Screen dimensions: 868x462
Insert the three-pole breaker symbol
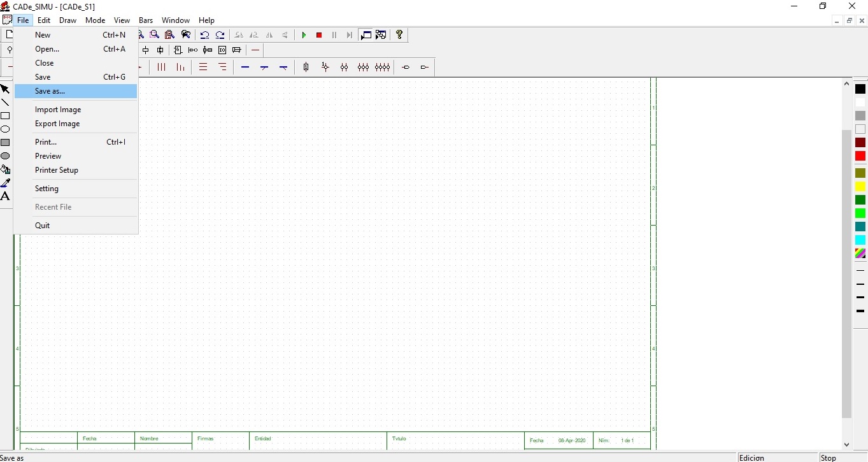[363, 67]
